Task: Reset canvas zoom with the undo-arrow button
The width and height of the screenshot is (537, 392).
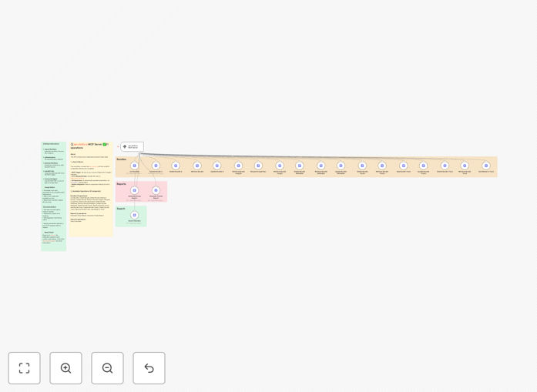Action: (149, 368)
